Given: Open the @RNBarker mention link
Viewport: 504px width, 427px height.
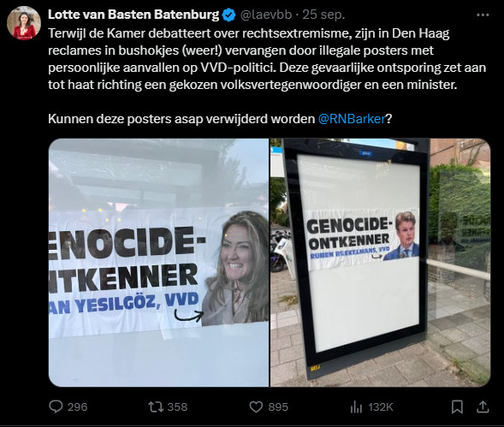Looking at the screenshot, I should [x=352, y=119].
